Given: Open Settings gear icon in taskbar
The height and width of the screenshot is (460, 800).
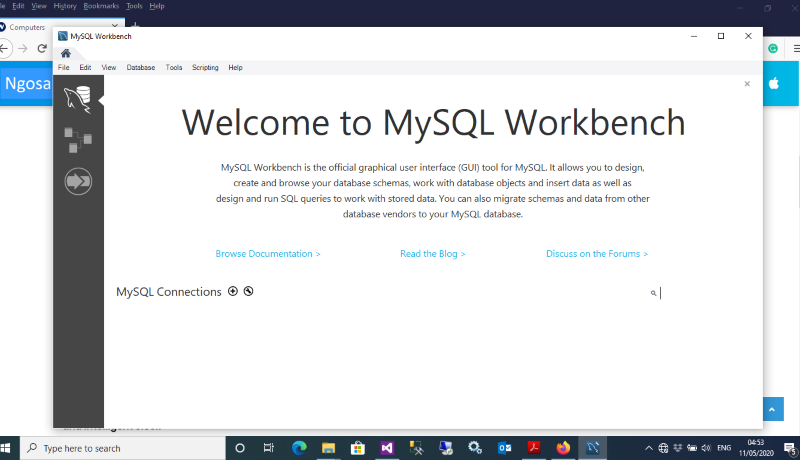Looking at the screenshot, I should click(475, 448).
